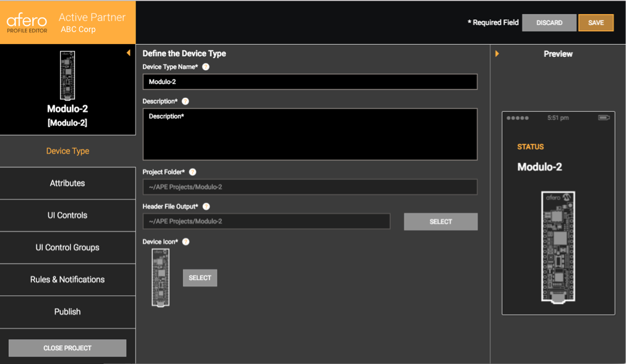Viewport: 626px width, 364px height.
Task: Switch to the Publish section
Action: coord(67,312)
